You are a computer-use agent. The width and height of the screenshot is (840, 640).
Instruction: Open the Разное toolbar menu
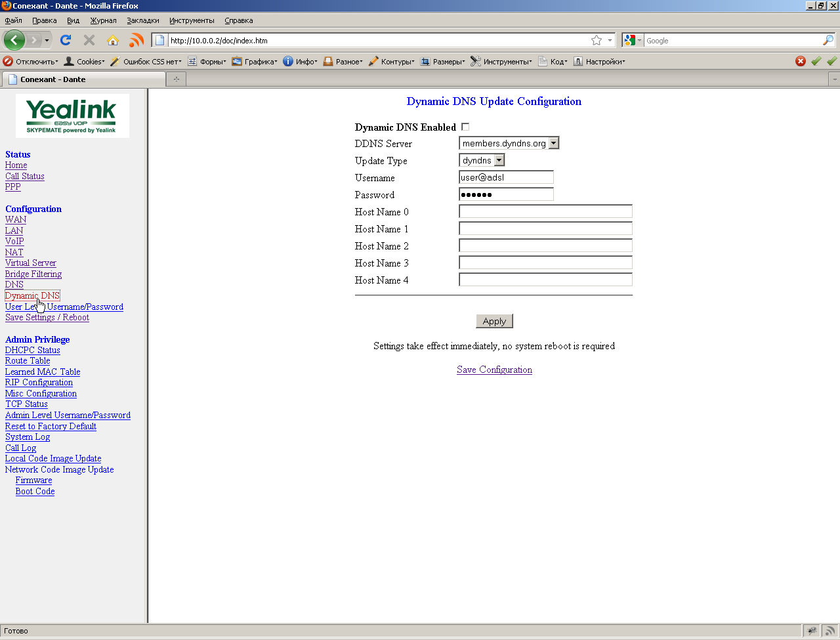[343, 61]
